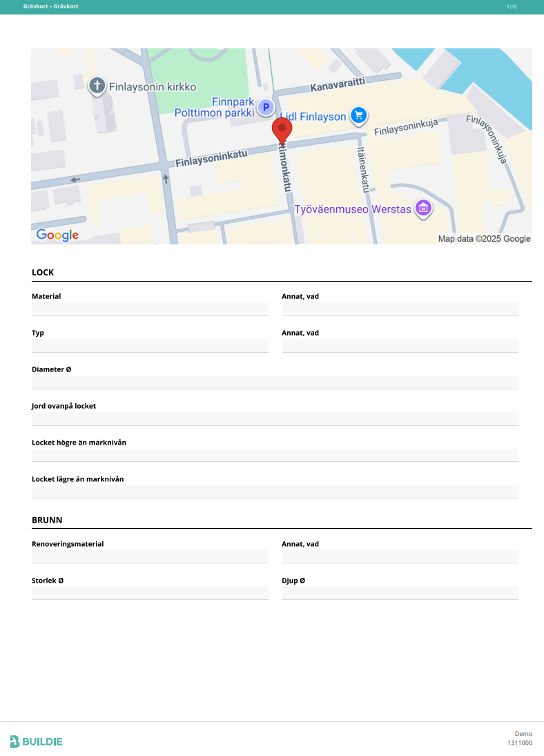Focus the Jord ovanpå locket field
Viewport: 544px width, 756px height.
pyautogui.click(x=275, y=419)
